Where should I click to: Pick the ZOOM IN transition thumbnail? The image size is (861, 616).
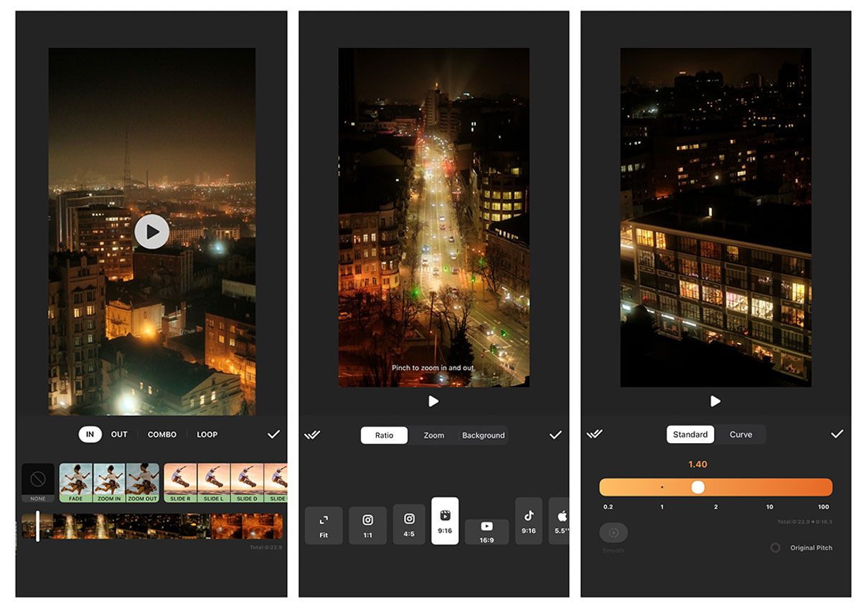click(109, 482)
